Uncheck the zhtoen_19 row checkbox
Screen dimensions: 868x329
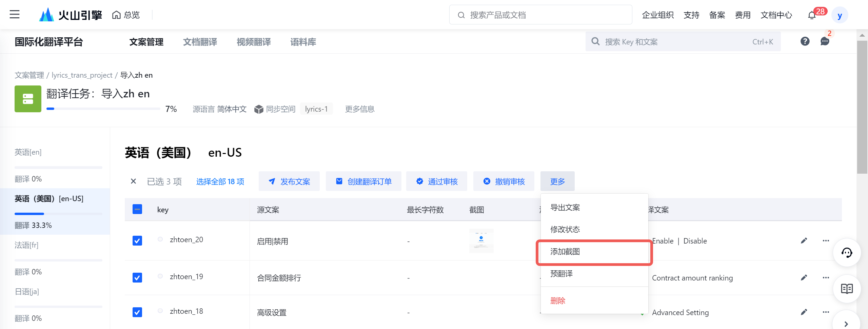click(137, 278)
